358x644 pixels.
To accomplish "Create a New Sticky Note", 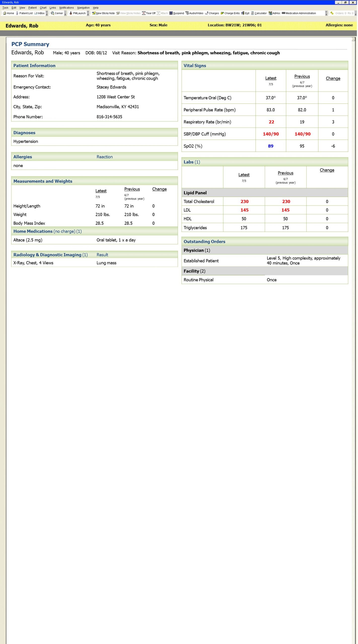I will pos(103,13).
